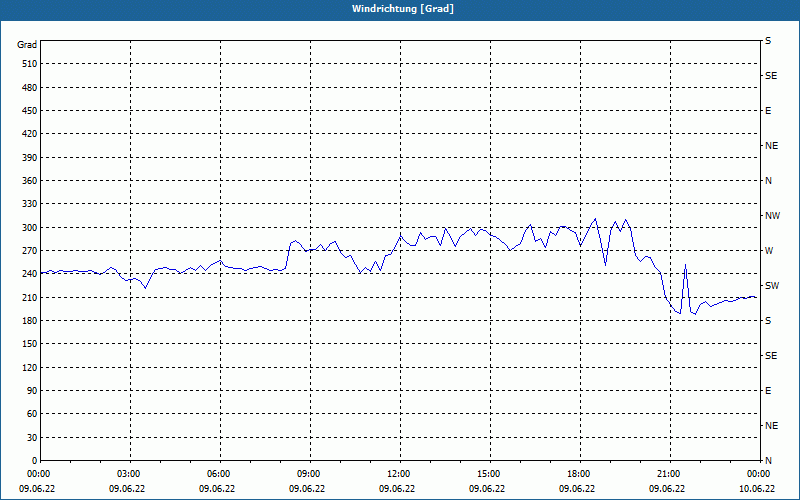Select the 90 y-axis value
Image resolution: width=800 pixels, height=500 pixels.
tap(32, 390)
